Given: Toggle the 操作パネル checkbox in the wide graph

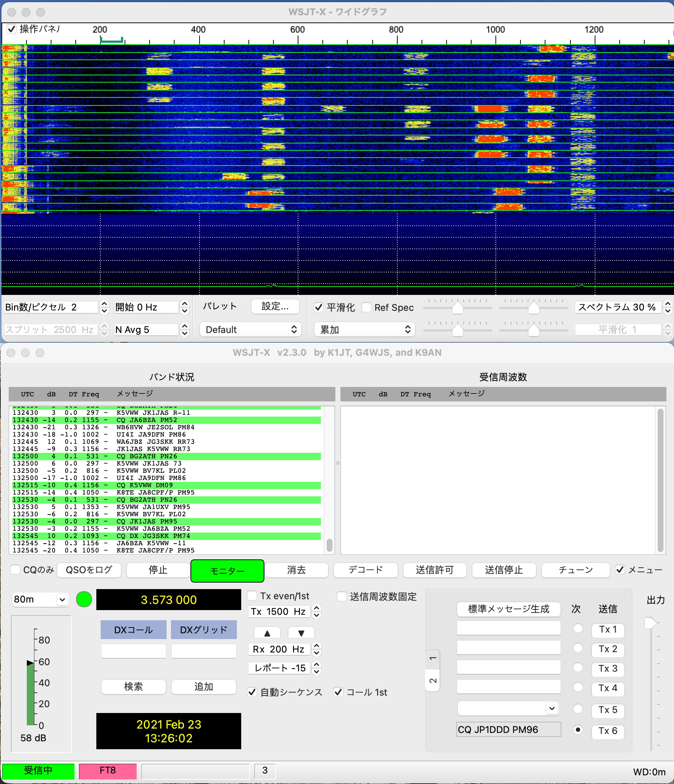Looking at the screenshot, I should 12,29.
